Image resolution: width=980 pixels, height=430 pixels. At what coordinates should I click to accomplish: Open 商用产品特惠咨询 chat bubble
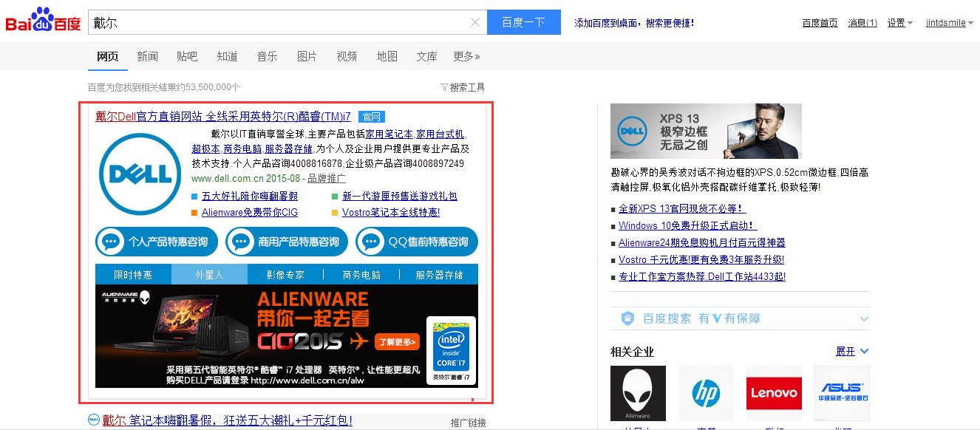point(286,242)
